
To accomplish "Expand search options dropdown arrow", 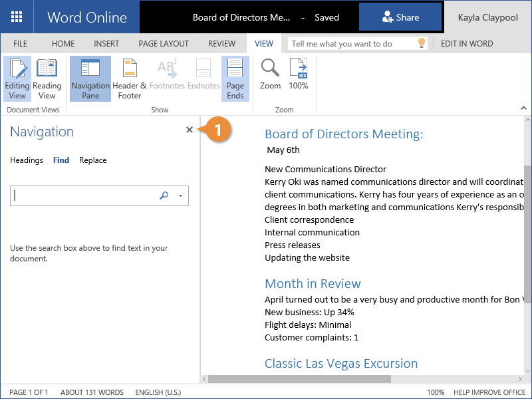I will [x=180, y=196].
